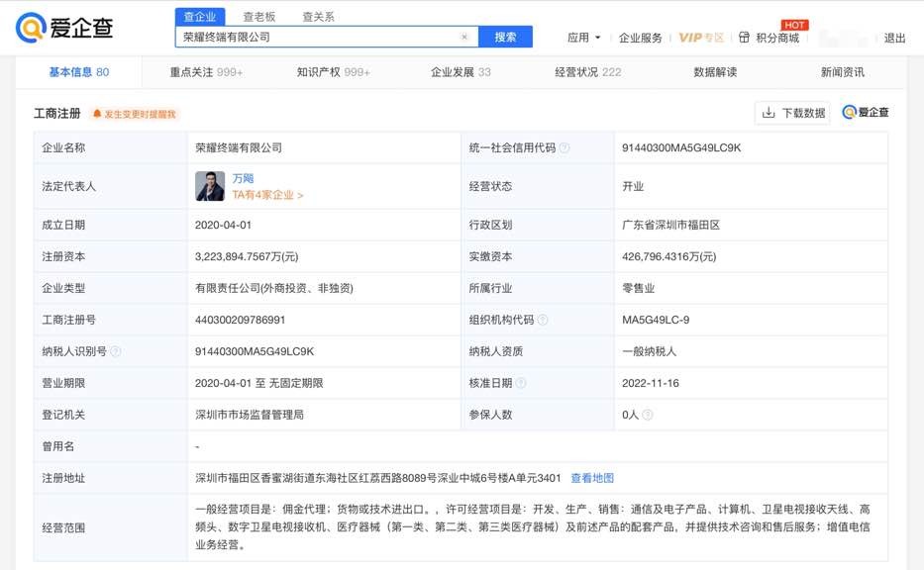Click the 工商注册 section heading
924x570 pixels.
pos(57,113)
